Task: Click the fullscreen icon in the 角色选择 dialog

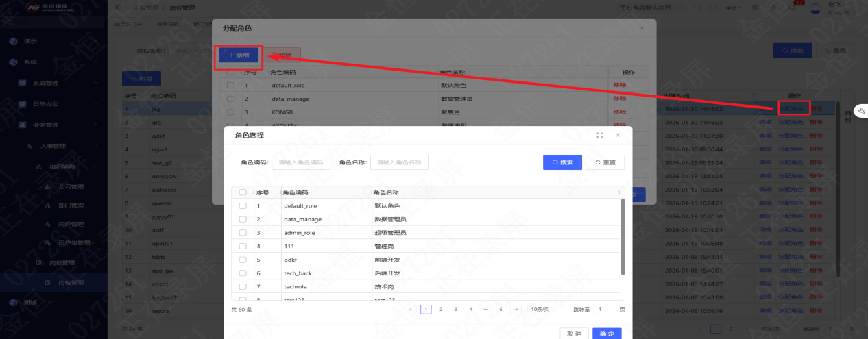Action: 600,136
